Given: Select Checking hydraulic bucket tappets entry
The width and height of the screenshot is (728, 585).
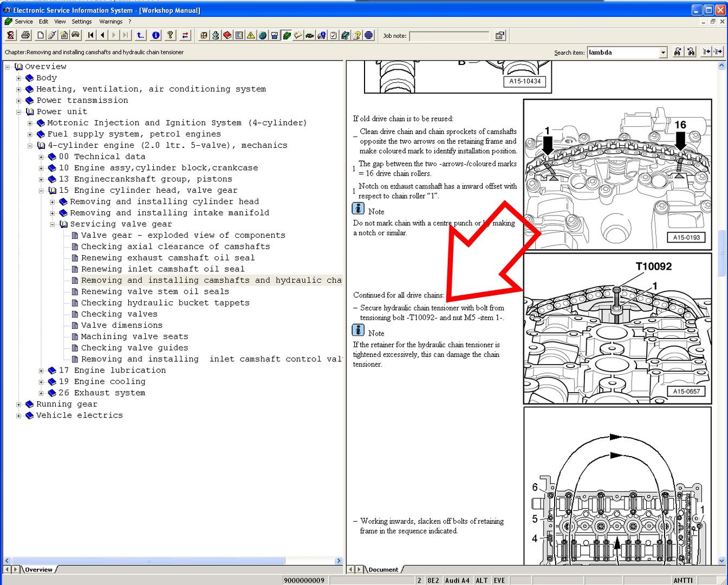Looking at the screenshot, I should [165, 303].
